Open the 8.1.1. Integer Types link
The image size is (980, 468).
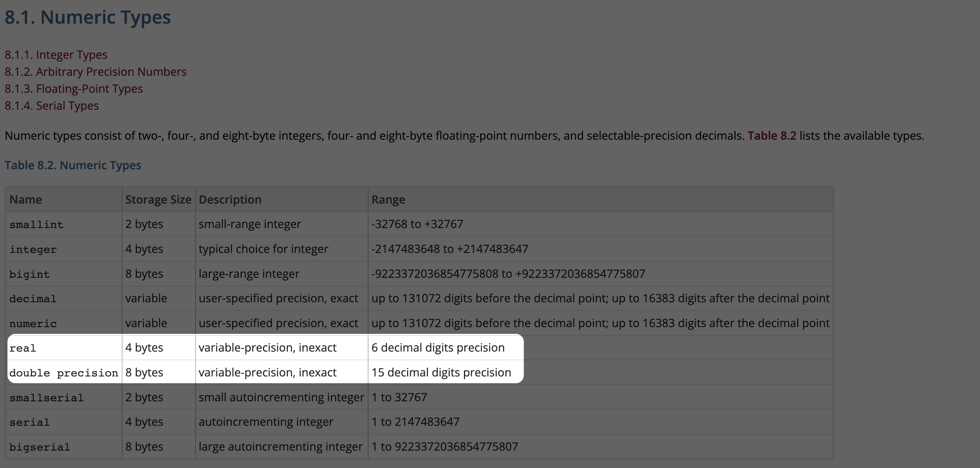coord(56,54)
